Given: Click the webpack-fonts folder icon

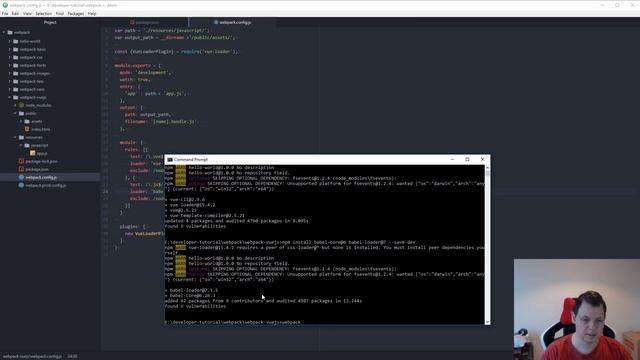Looking at the screenshot, I should pyautogui.click(x=16, y=65).
